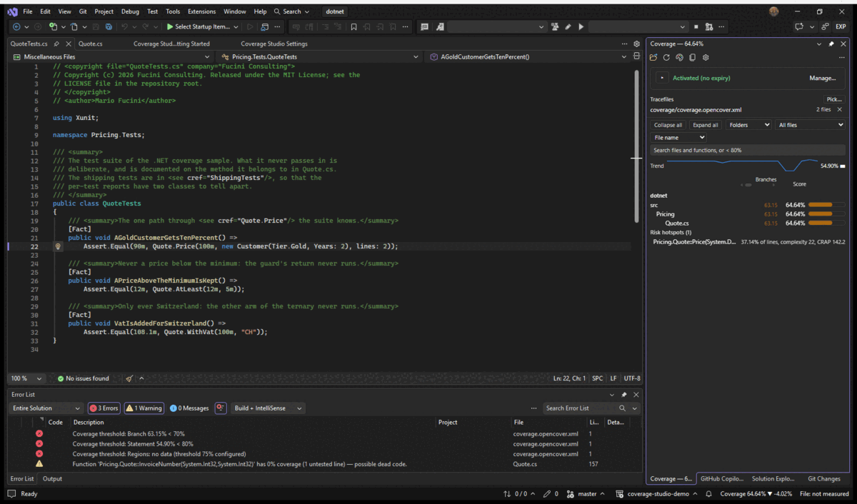Reload coverage with the refresh icon
Image resolution: width=857 pixels, height=504 pixels.
pyautogui.click(x=666, y=58)
